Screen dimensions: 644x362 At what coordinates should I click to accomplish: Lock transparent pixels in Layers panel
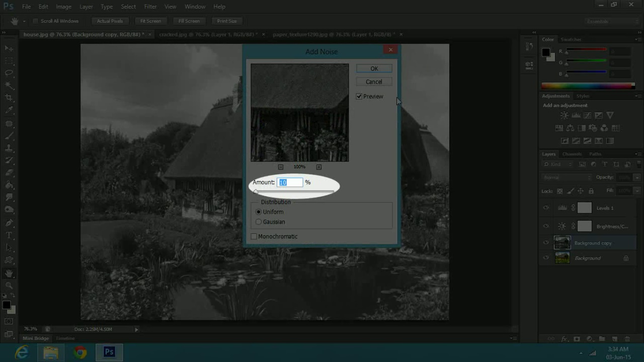(x=559, y=191)
